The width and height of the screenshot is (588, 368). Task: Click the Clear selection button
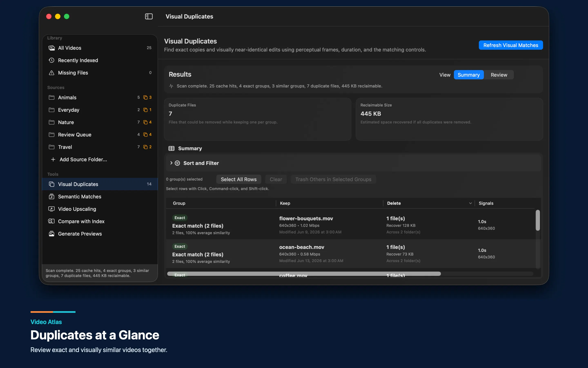click(x=276, y=179)
